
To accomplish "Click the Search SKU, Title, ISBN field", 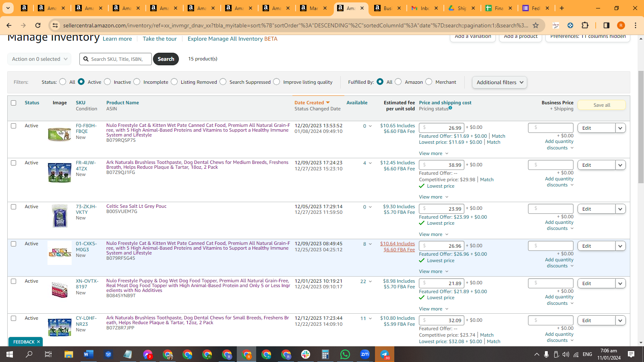I will [116, 59].
